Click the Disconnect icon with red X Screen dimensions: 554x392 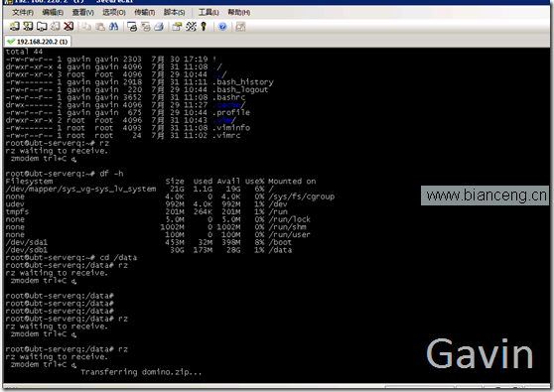click(x=69, y=26)
